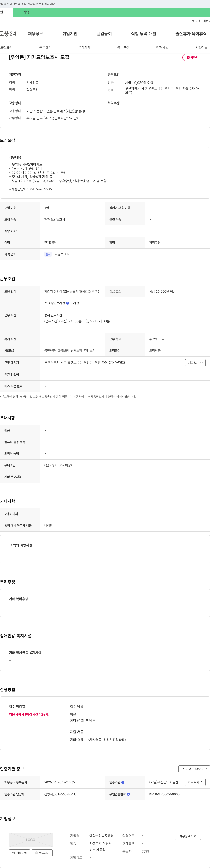The height and width of the screenshot is (868, 210).
Task: Jump to 우대사항 section tab
Action: pos(84,47)
